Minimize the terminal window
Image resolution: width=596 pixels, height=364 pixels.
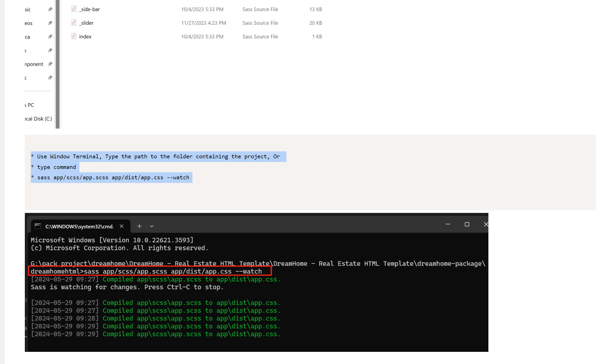point(448,224)
